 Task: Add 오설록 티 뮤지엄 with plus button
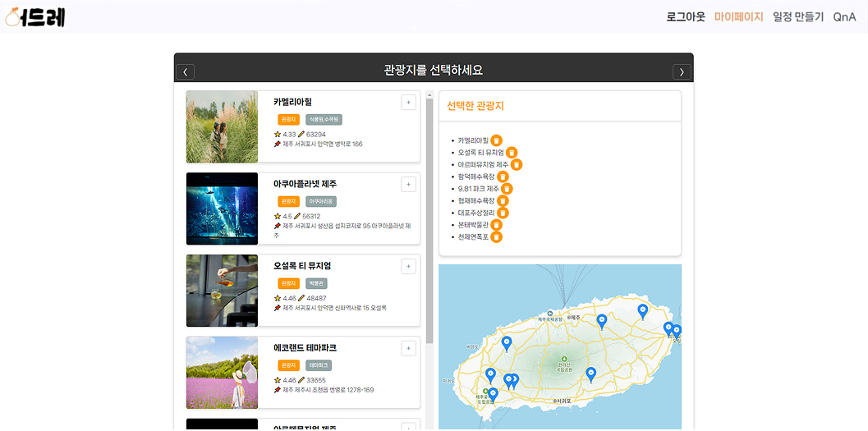click(x=408, y=266)
